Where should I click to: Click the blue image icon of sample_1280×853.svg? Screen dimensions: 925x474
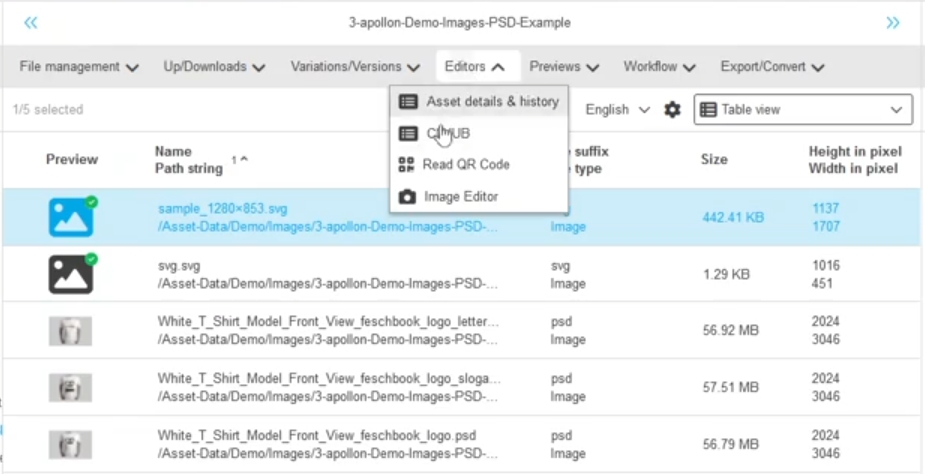tap(71, 217)
